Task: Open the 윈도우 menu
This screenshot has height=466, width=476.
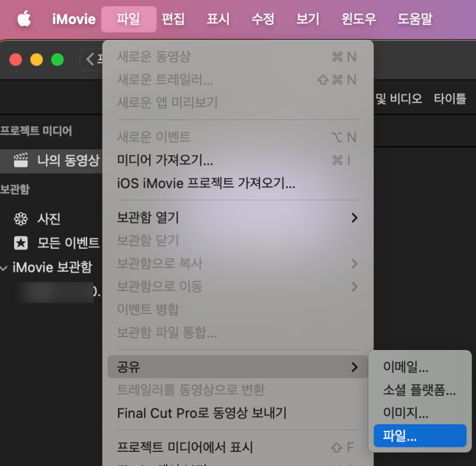Action: point(359,19)
